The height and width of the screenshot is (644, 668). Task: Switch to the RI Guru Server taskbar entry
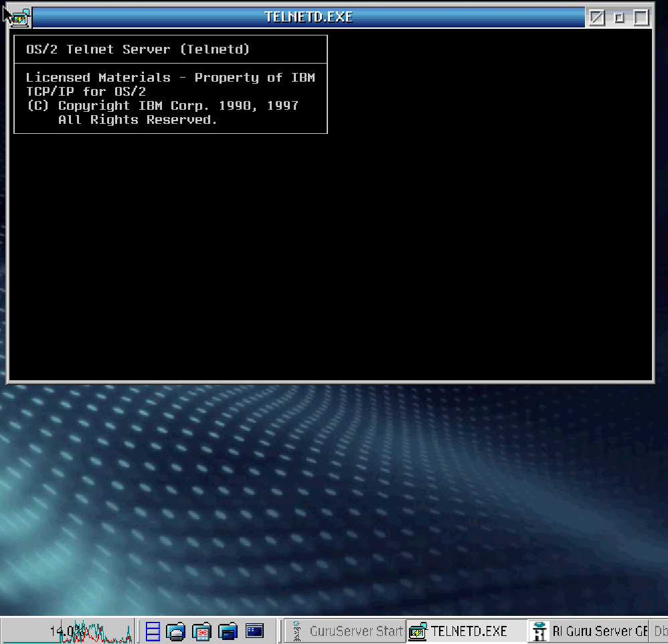point(589,631)
